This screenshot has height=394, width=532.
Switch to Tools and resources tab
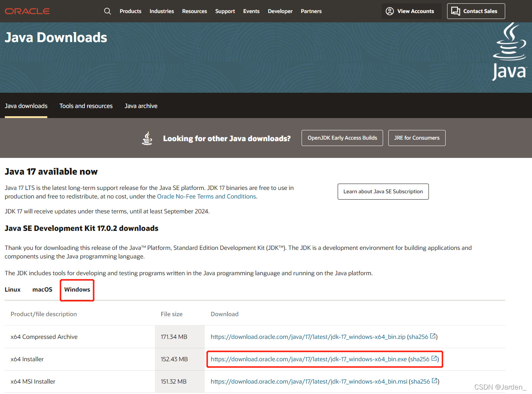86,106
